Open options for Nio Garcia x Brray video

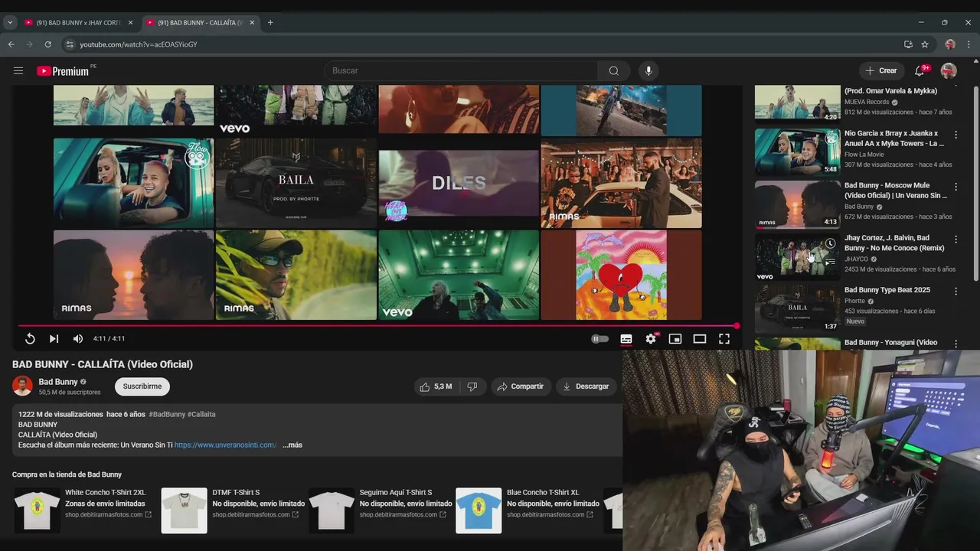click(x=955, y=135)
